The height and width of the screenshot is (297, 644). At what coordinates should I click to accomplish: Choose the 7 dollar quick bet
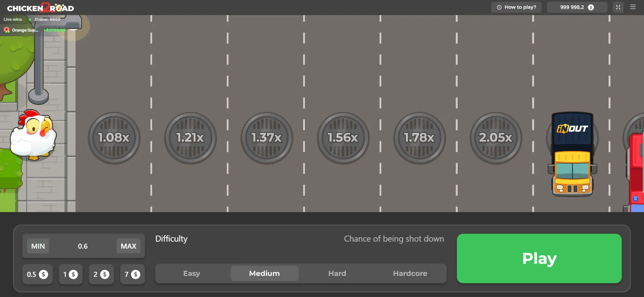pos(132,275)
